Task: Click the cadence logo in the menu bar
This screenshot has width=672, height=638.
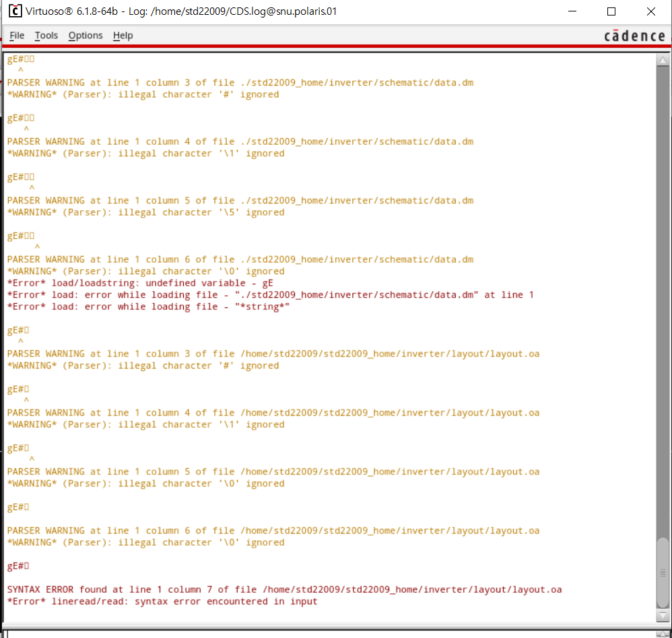Action: click(634, 36)
